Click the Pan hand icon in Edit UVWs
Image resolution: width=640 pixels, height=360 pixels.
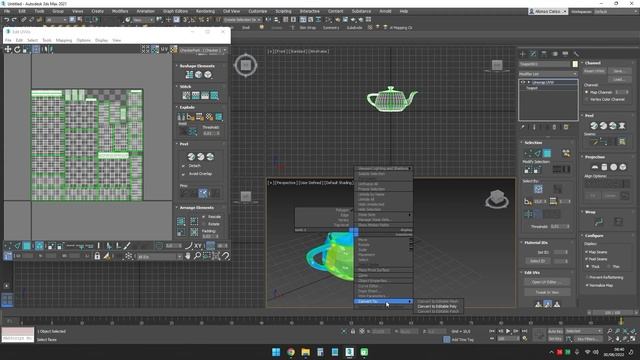[188, 256]
